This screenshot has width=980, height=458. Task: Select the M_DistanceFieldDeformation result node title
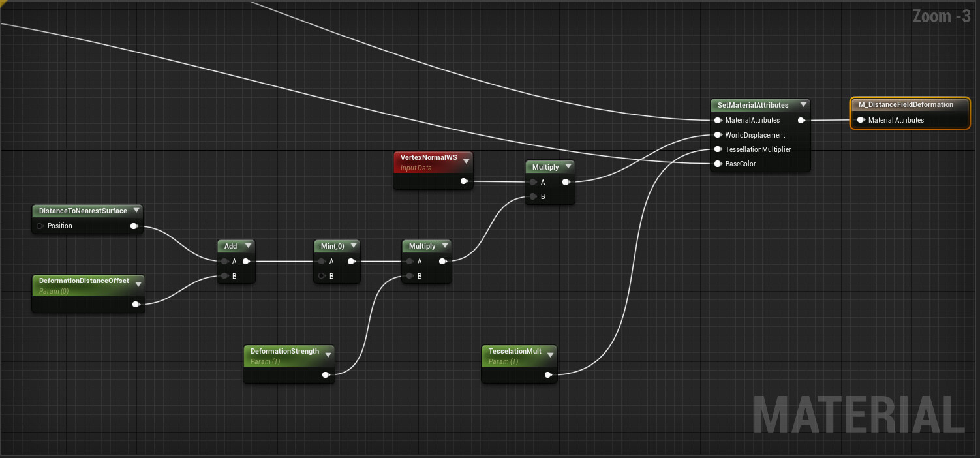pyautogui.click(x=906, y=104)
